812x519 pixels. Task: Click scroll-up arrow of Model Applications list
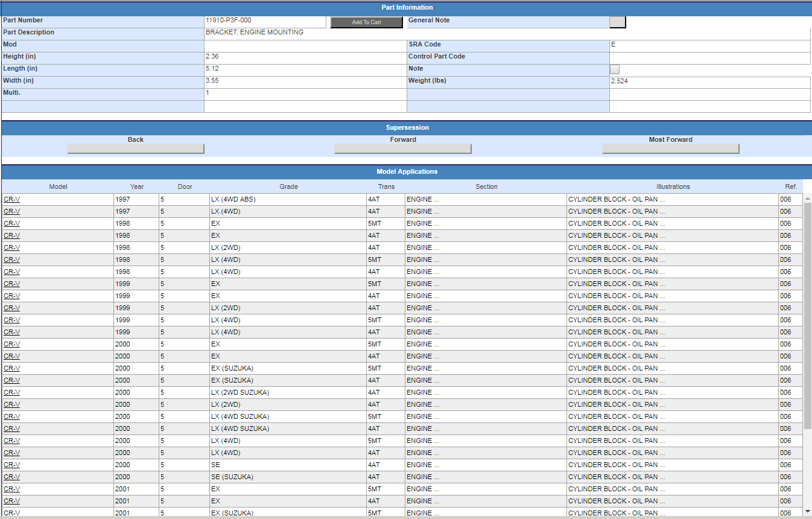808,198
